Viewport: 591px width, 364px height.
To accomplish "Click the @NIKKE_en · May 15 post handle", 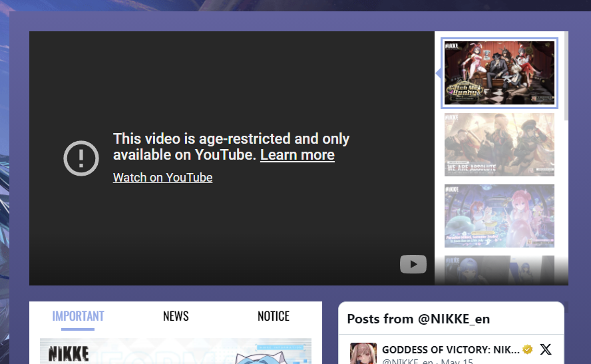I will click(427, 361).
